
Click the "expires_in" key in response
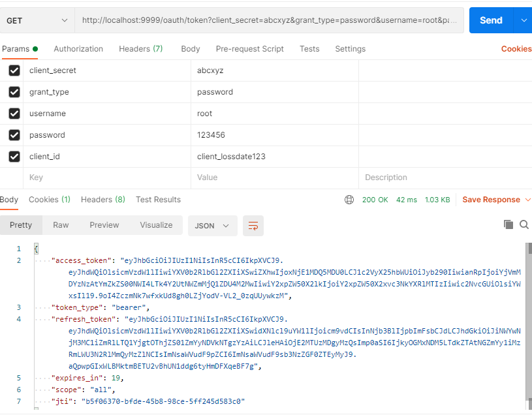[77, 378]
